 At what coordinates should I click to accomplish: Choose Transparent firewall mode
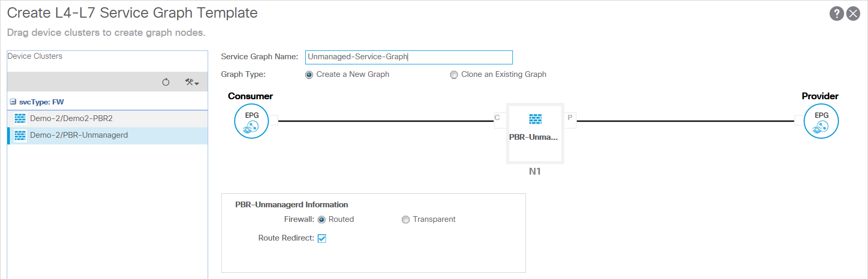pyautogui.click(x=406, y=220)
